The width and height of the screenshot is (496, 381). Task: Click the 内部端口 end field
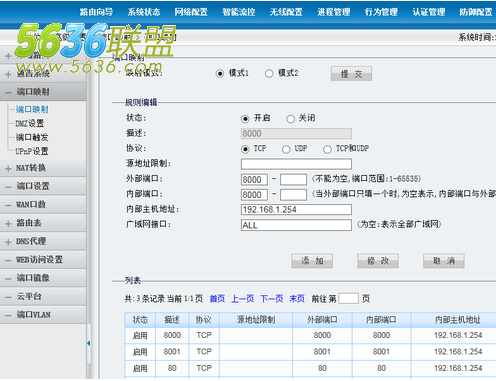293,195
